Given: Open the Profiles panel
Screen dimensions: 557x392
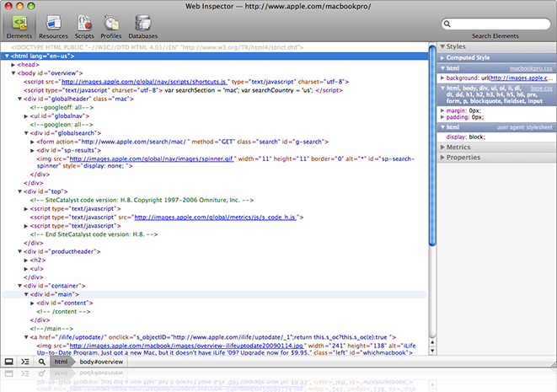Looking at the screenshot, I should pos(110,27).
